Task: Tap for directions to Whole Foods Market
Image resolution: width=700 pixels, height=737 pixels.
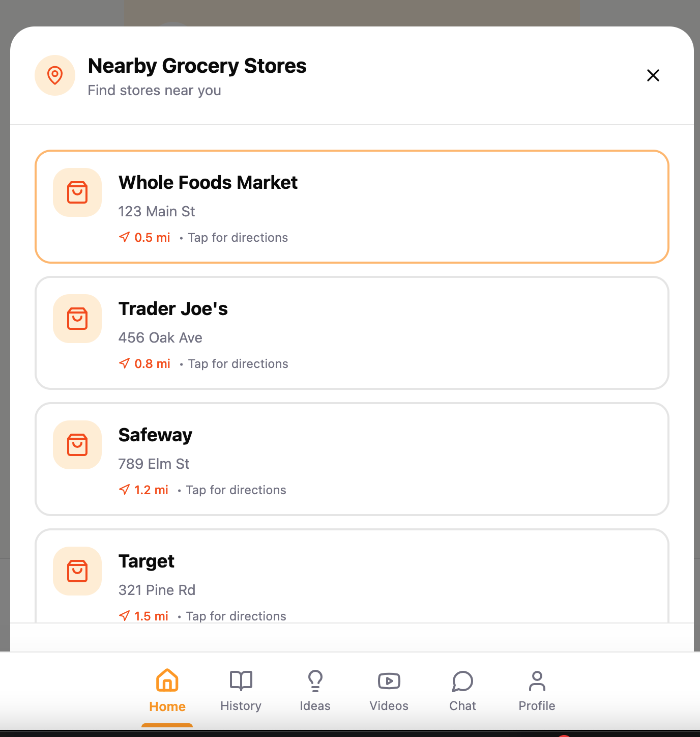Action: [x=238, y=238]
